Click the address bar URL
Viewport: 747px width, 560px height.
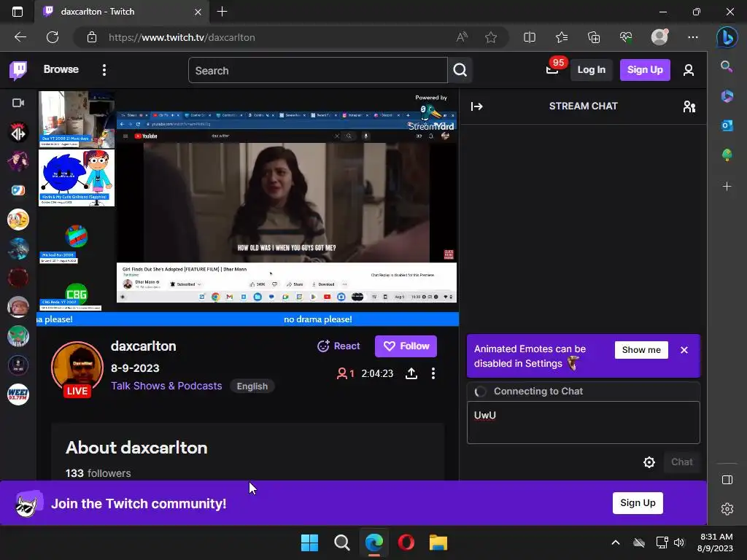[x=182, y=38]
